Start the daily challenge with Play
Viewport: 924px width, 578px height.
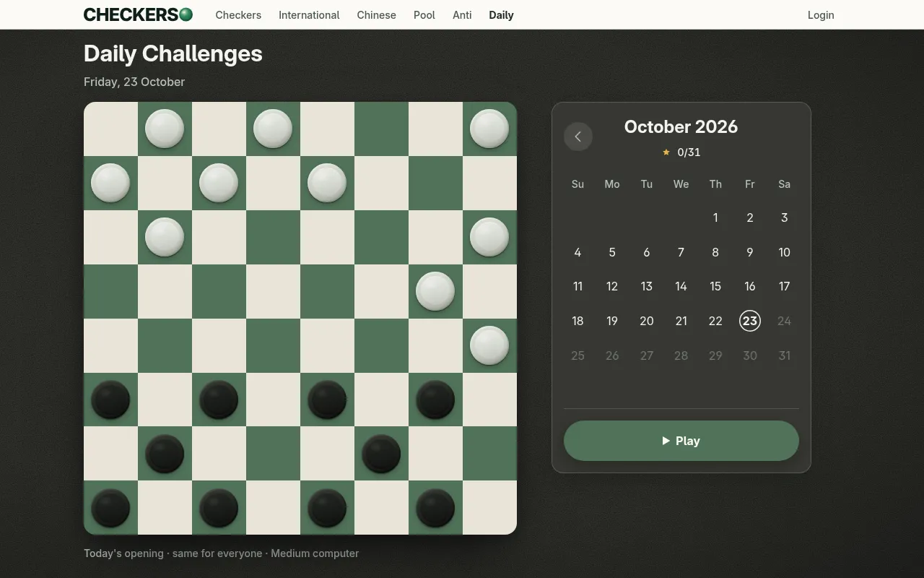(x=681, y=441)
